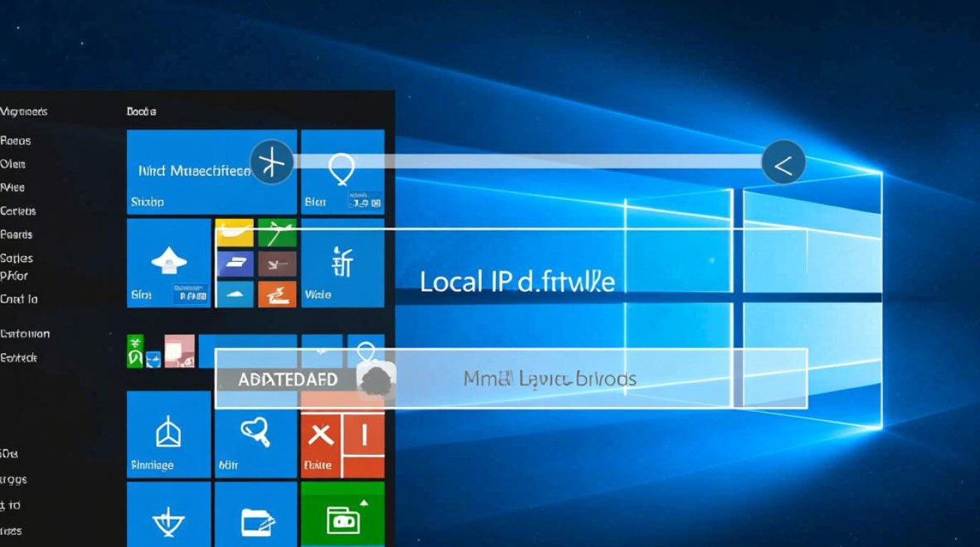Click the translucent horizontal slider bar

tap(525, 162)
